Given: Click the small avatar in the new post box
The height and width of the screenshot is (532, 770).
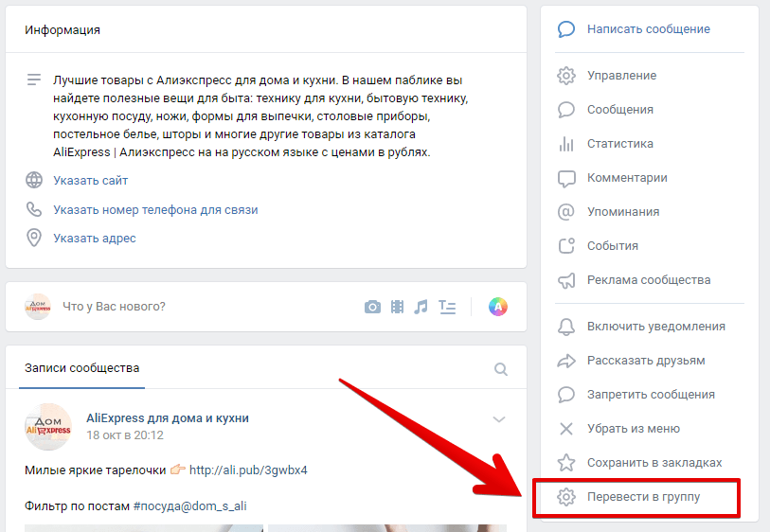Looking at the screenshot, I should [x=38, y=307].
